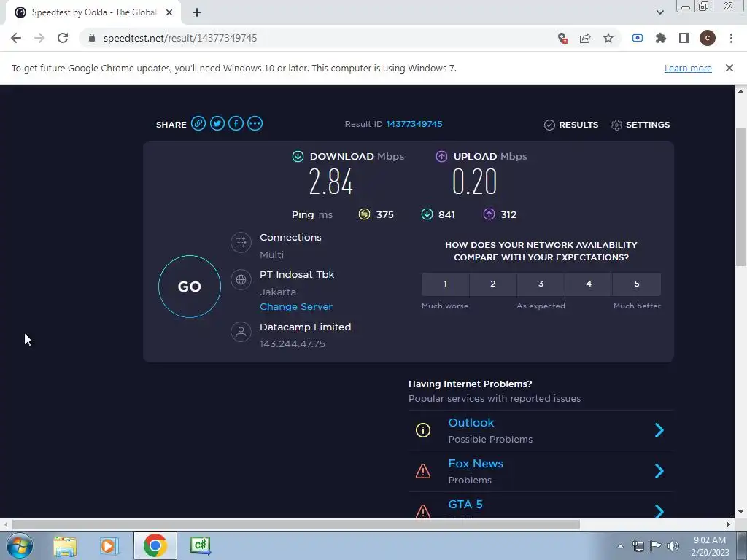This screenshot has width=747, height=560.
Task: Toggle the Chrome side panel
Action: [684, 38]
